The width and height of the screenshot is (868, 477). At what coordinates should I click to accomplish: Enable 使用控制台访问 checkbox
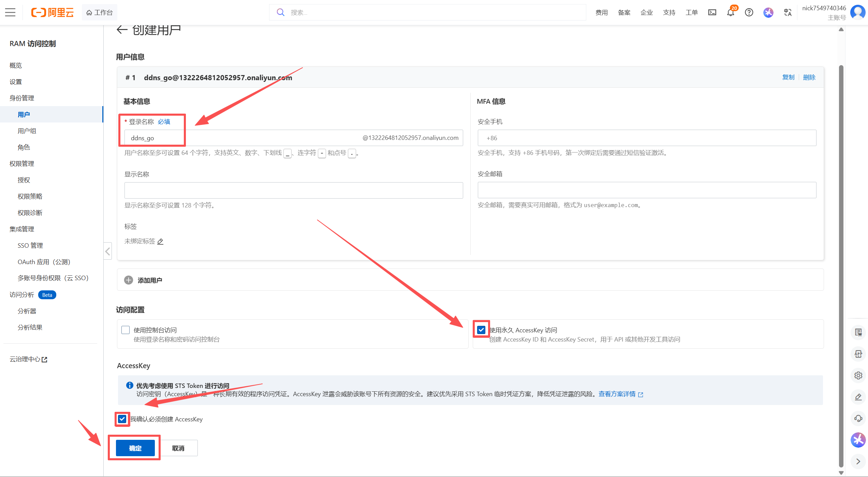(126, 330)
